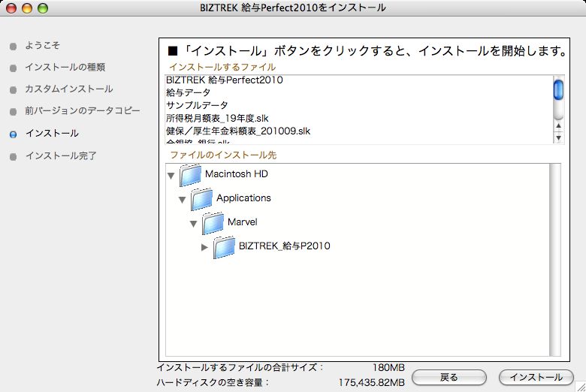Click scroll down arrow in file list

558,138
